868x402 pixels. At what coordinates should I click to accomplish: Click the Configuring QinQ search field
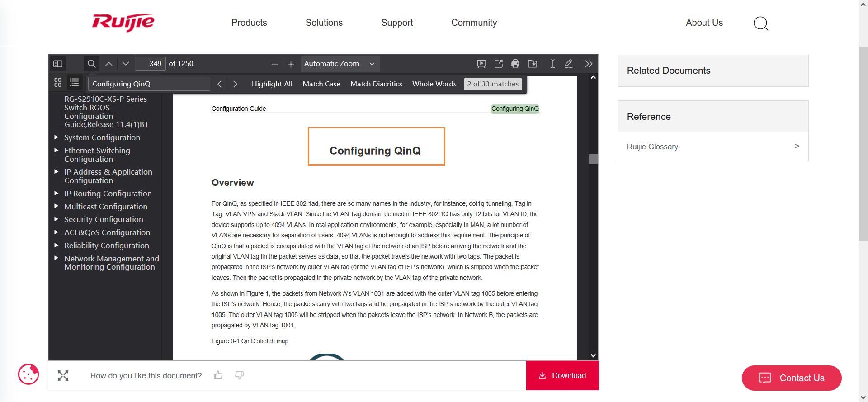click(149, 84)
